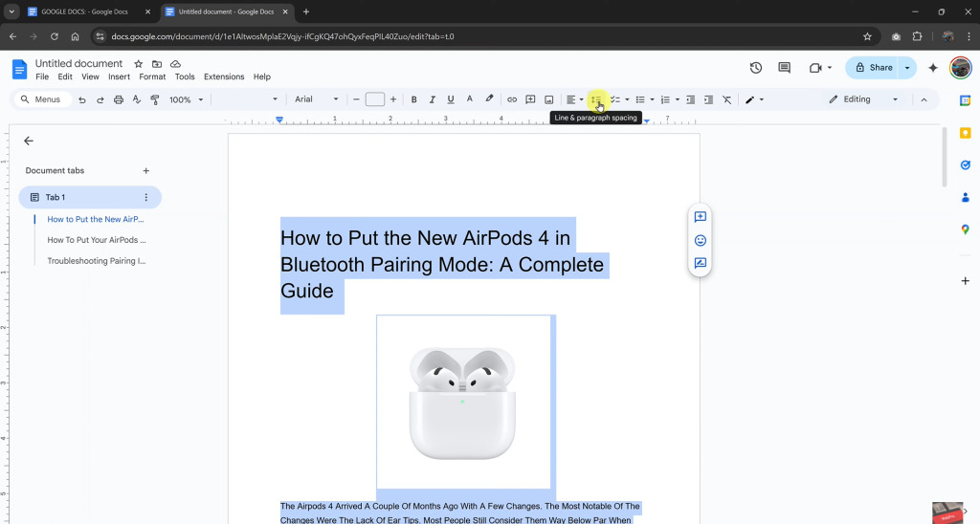Click the Add comment toolbar icon
Viewport: 980px width, 524px height.
[530, 100]
